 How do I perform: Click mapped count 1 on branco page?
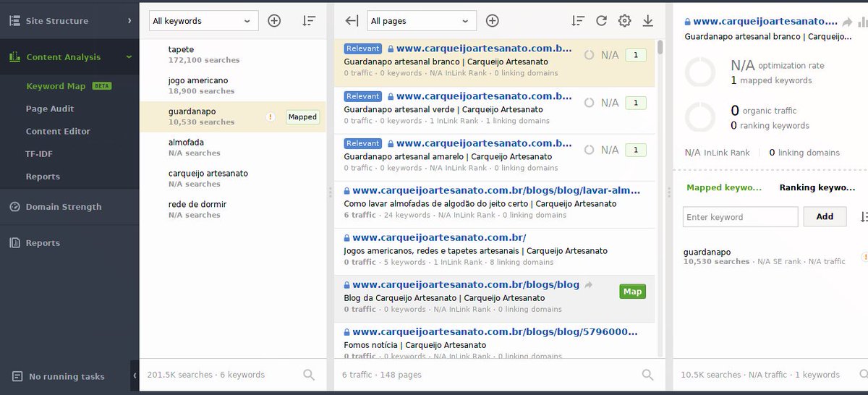(x=636, y=55)
